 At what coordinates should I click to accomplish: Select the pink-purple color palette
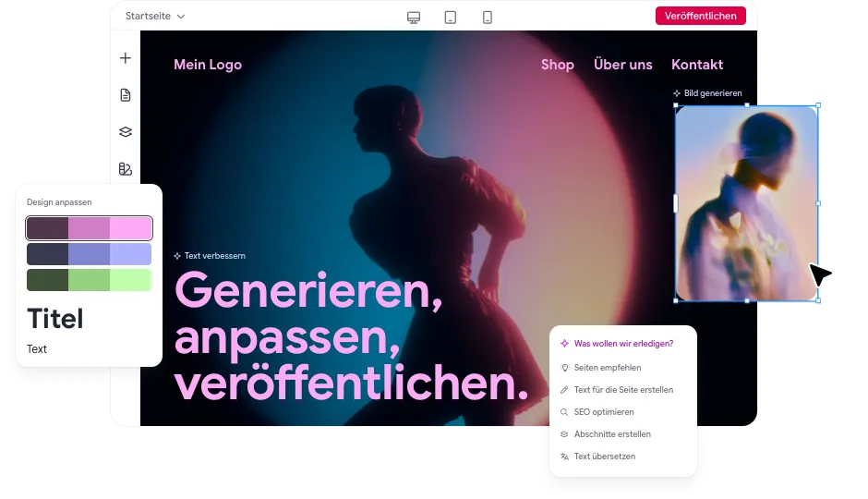pyautogui.click(x=90, y=228)
